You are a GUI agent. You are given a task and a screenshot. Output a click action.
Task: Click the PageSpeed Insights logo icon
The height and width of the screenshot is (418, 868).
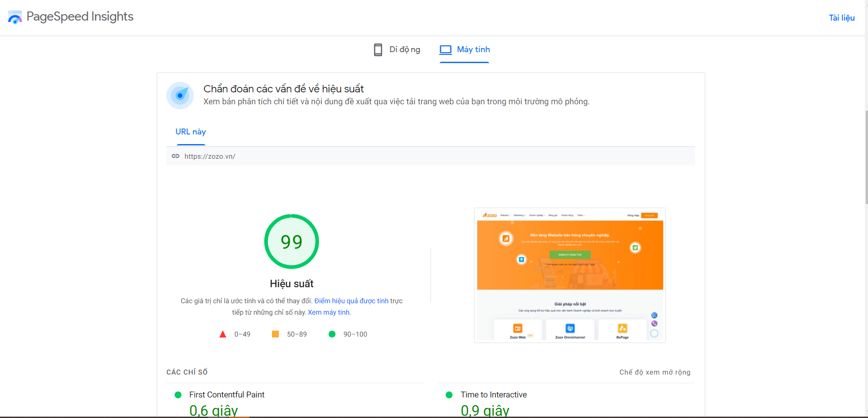coord(15,17)
